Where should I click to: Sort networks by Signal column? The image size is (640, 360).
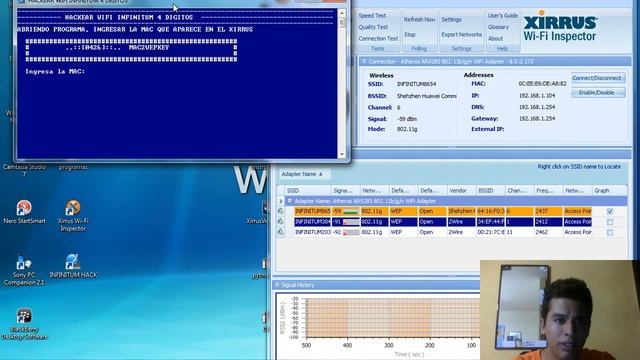point(346,190)
